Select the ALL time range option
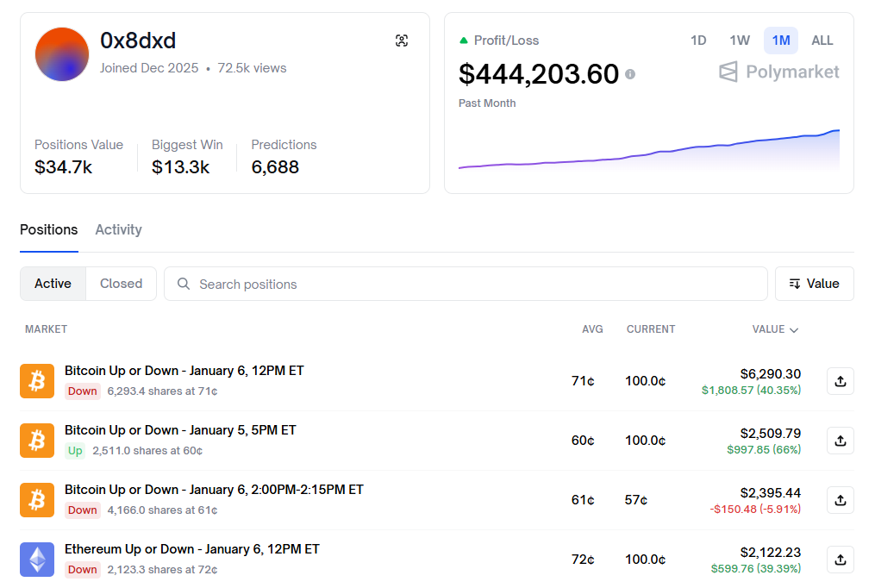 pyautogui.click(x=822, y=41)
